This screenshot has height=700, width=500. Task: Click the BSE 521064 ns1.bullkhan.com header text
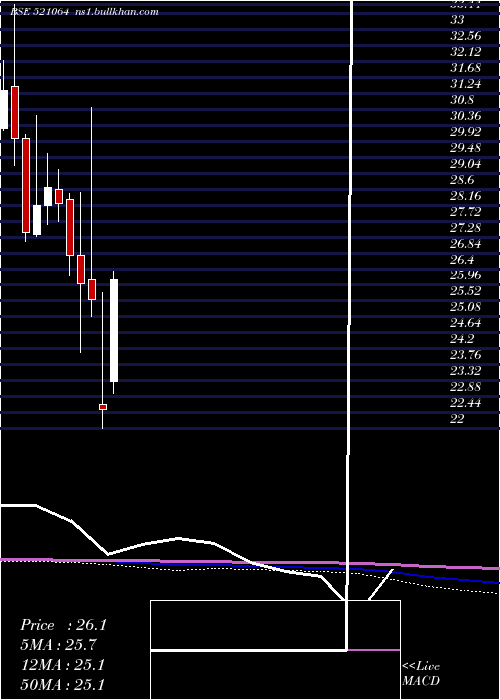point(84,12)
